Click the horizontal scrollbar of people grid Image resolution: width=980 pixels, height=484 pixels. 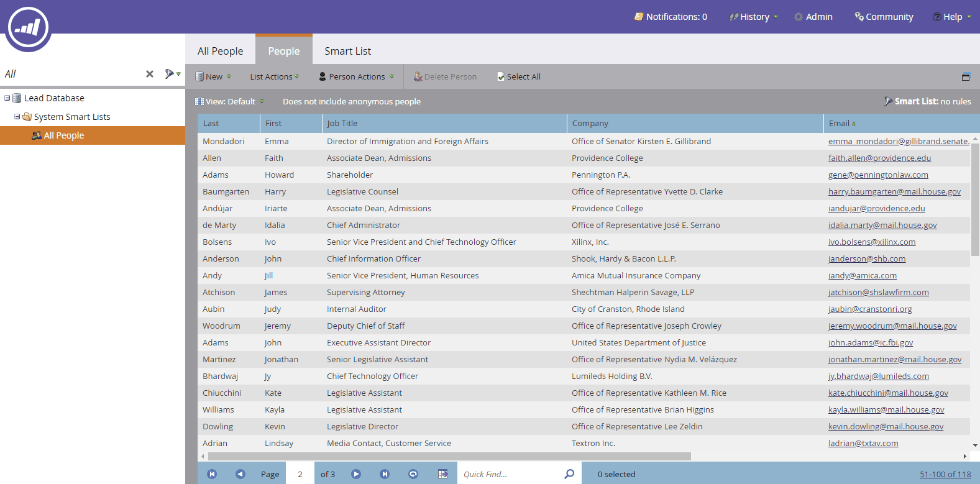[x=449, y=456]
